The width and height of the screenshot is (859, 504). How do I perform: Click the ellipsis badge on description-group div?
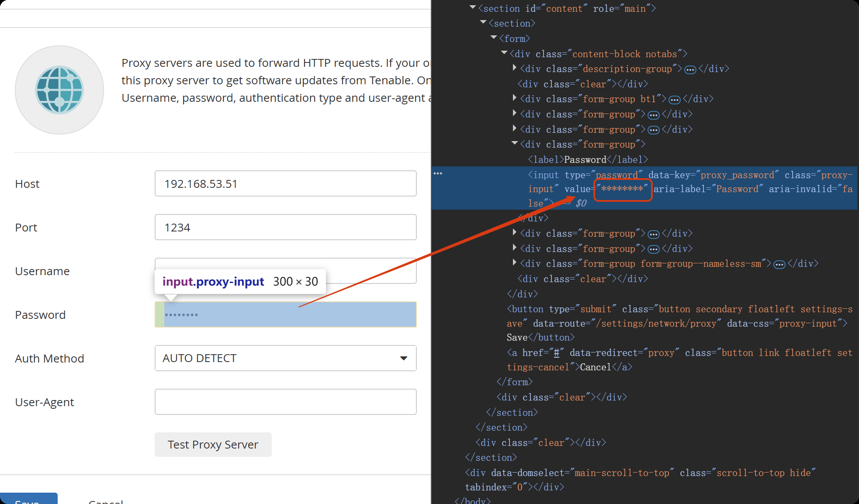pyautogui.click(x=690, y=70)
